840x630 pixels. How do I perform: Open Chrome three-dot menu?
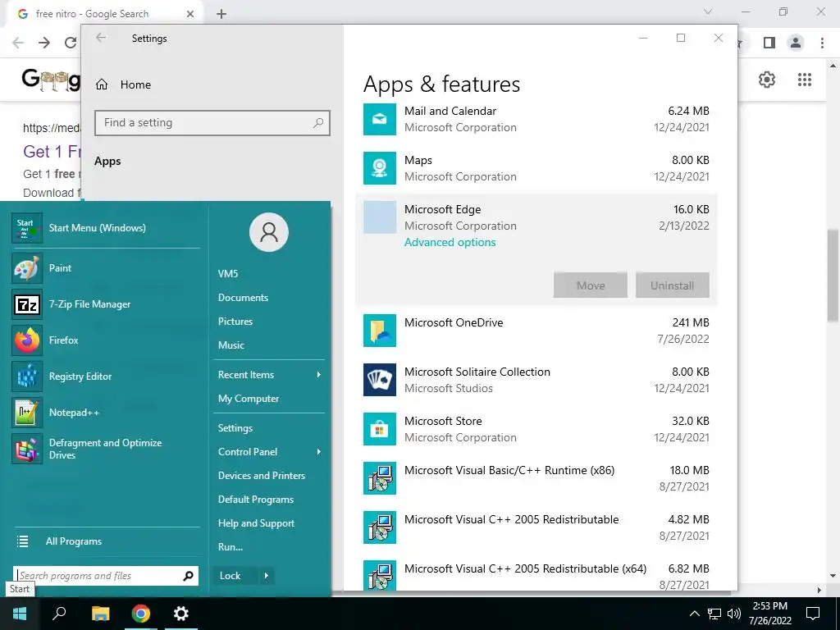(822, 43)
